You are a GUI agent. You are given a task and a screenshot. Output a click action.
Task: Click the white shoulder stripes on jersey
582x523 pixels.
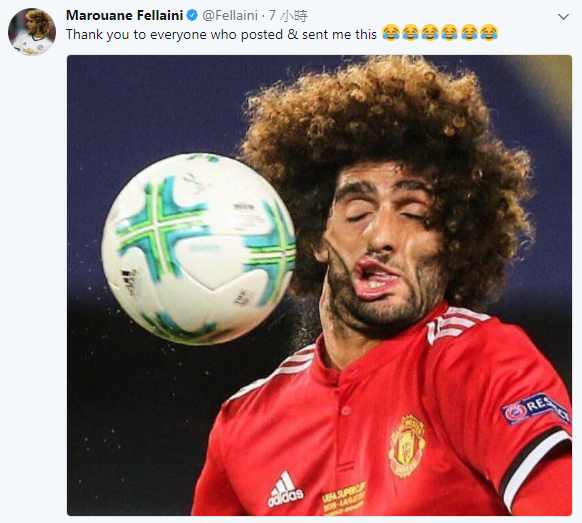[455, 322]
